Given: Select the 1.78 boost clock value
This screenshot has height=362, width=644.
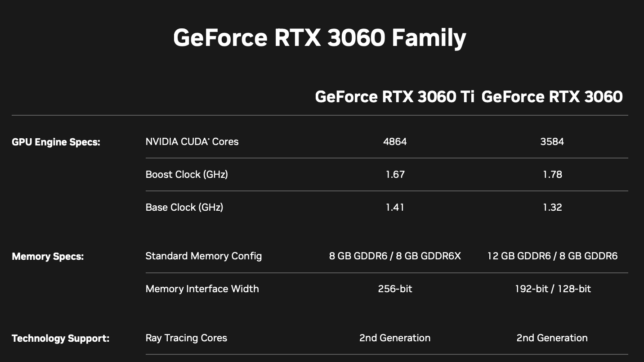Looking at the screenshot, I should point(552,174).
